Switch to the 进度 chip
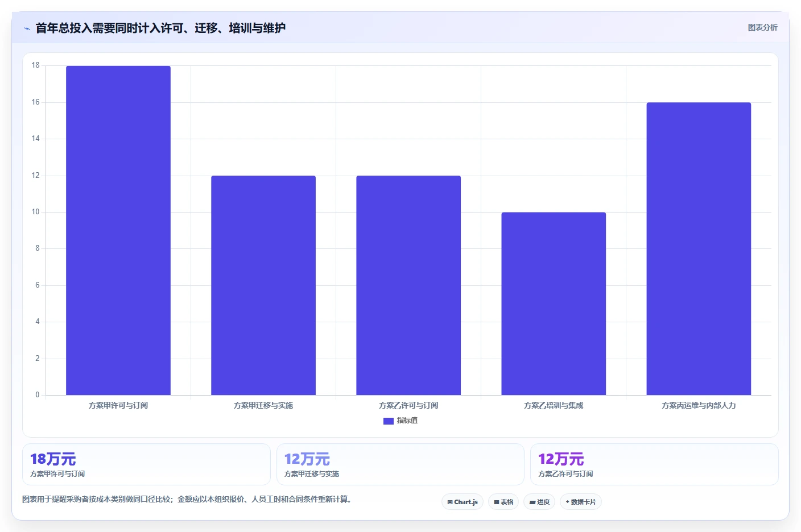Screen dimensions: 801x532 [x=539, y=502]
